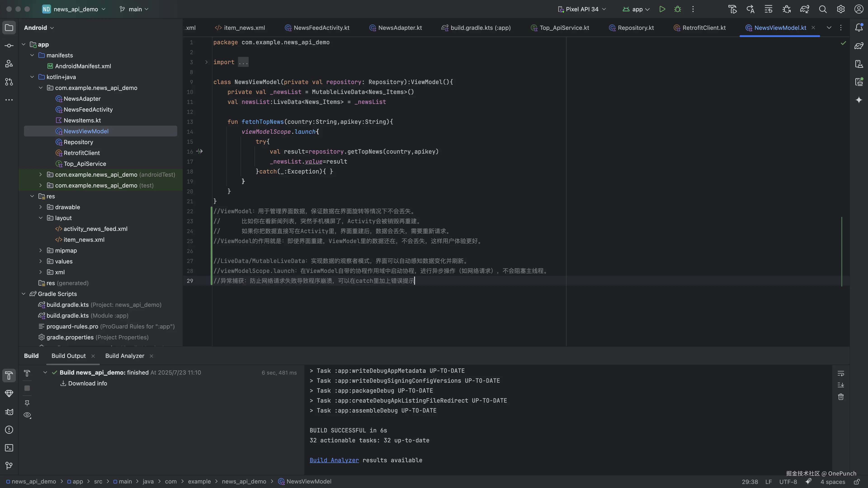Open the Repository class in project tree

tap(78, 142)
